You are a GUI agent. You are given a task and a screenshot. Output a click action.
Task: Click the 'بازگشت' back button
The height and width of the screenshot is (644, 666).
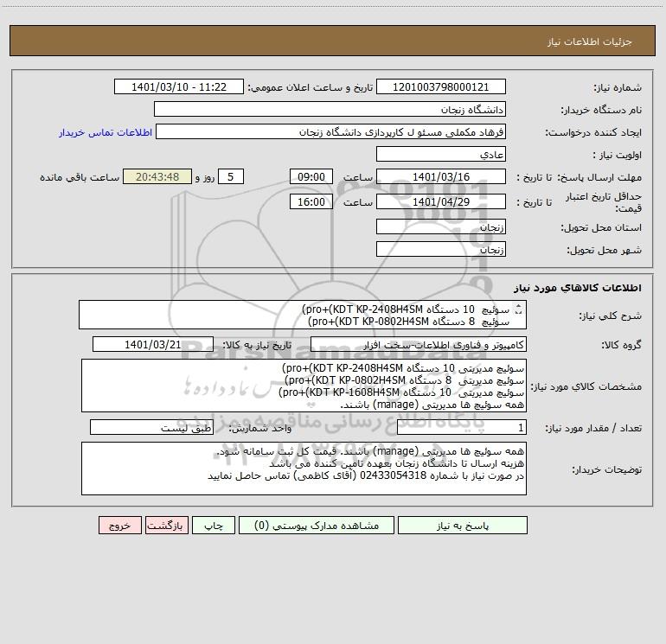click(x=166, y=526)
